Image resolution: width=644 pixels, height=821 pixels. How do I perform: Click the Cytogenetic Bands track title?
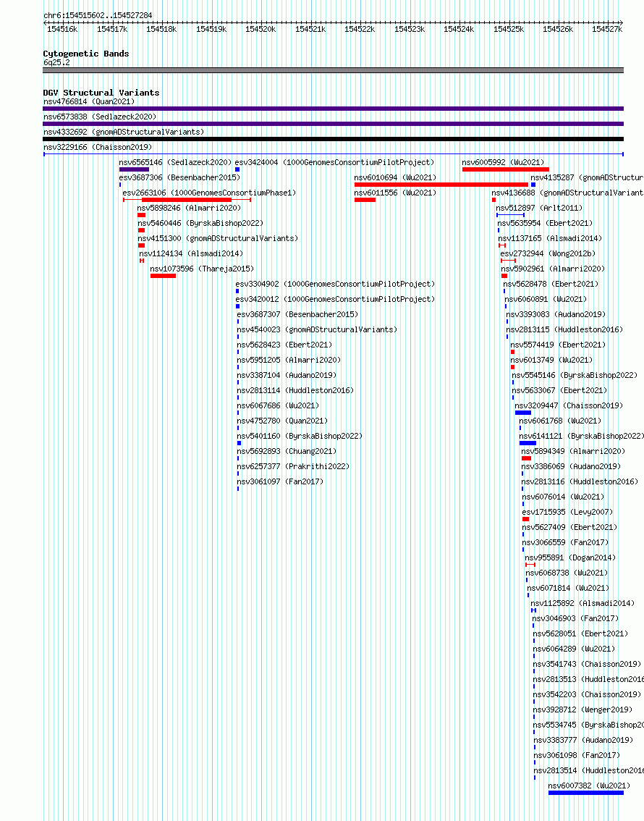[x=86, y=54]
